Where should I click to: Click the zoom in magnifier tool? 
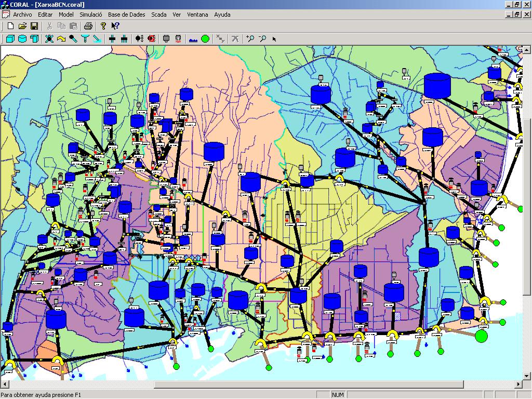point(250,38)
